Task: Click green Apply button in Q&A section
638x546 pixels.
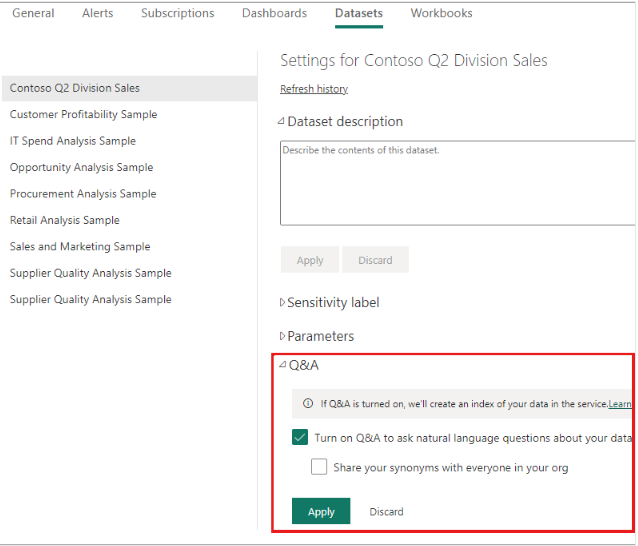Action: tap(321, 511)
